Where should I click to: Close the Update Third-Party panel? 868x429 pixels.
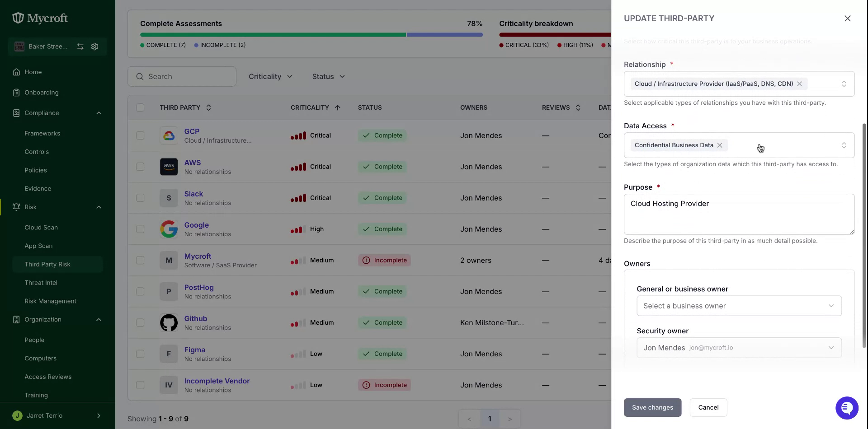[x=847, y=19]
